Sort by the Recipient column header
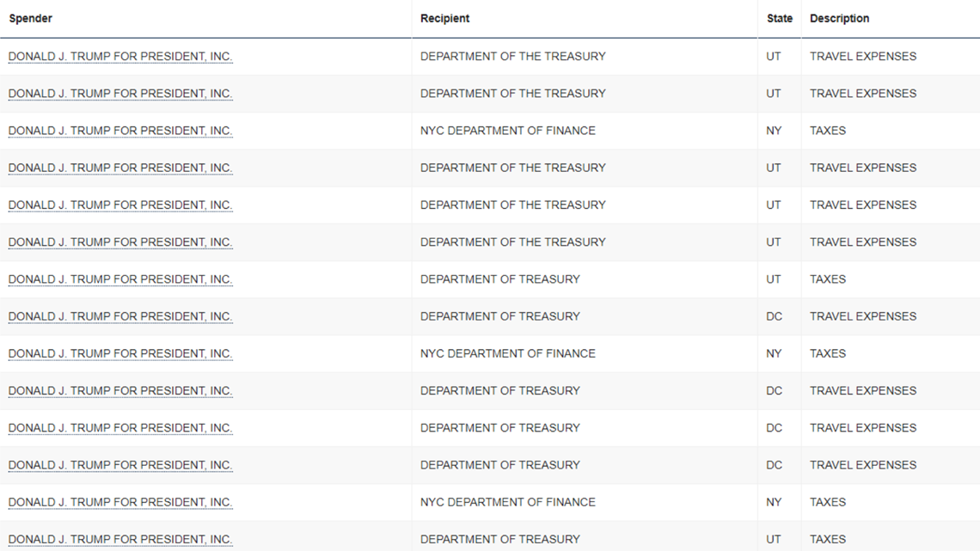This screenshot has width=980, height=551. 444,18
